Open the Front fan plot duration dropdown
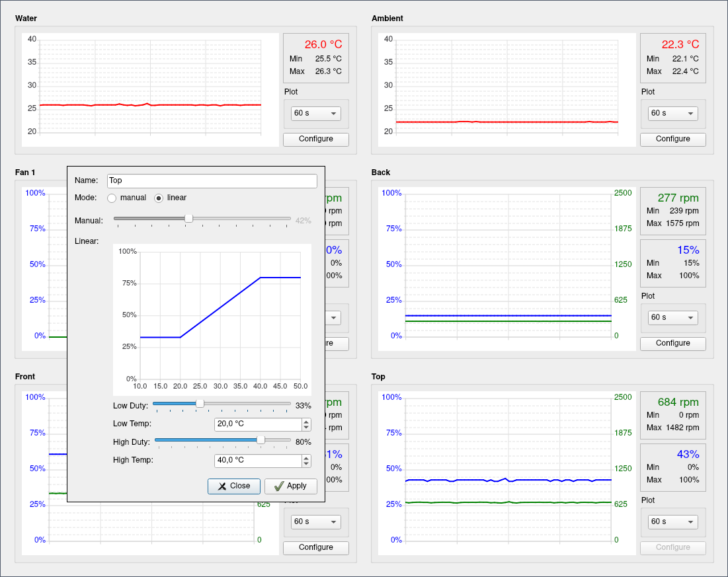The image size is (728, 577). point(315,521)
